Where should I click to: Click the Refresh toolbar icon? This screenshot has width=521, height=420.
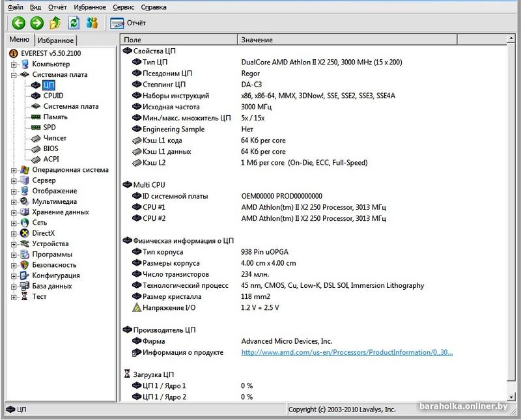click(74, 23)
